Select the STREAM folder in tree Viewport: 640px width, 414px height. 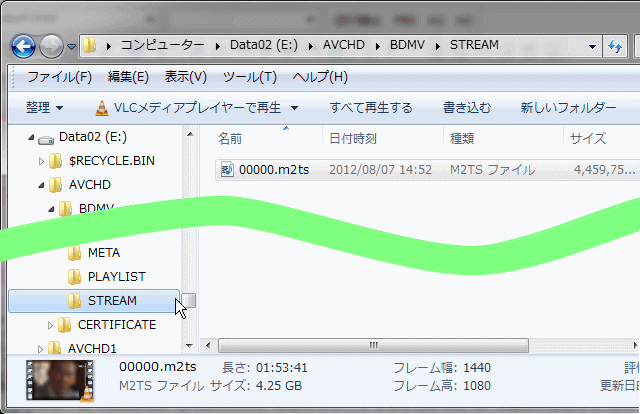click(111, 300)
